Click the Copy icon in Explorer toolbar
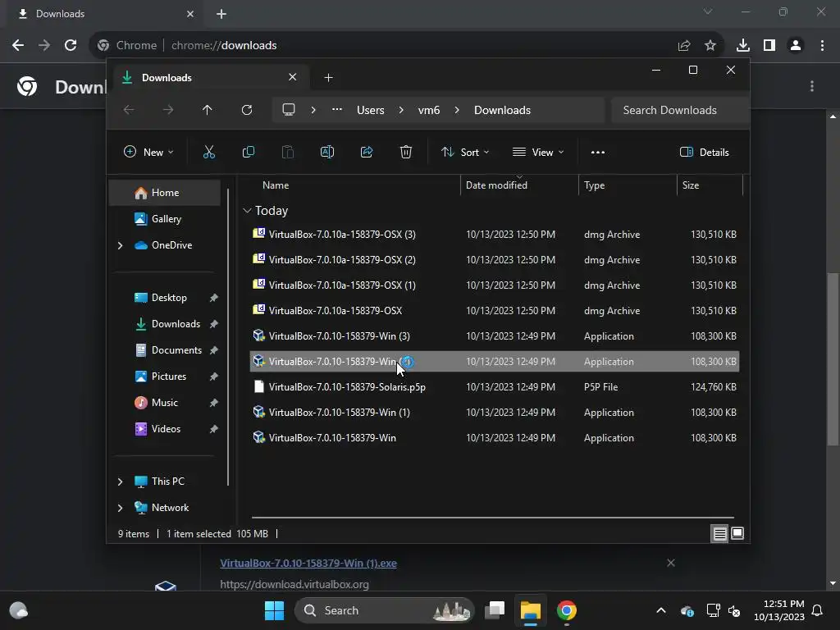This screenshot has width=840, height=630. click(x=248, y=152)
